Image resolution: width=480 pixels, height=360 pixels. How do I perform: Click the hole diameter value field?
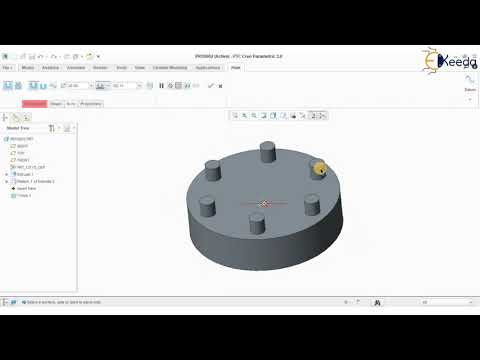(77, 86)
